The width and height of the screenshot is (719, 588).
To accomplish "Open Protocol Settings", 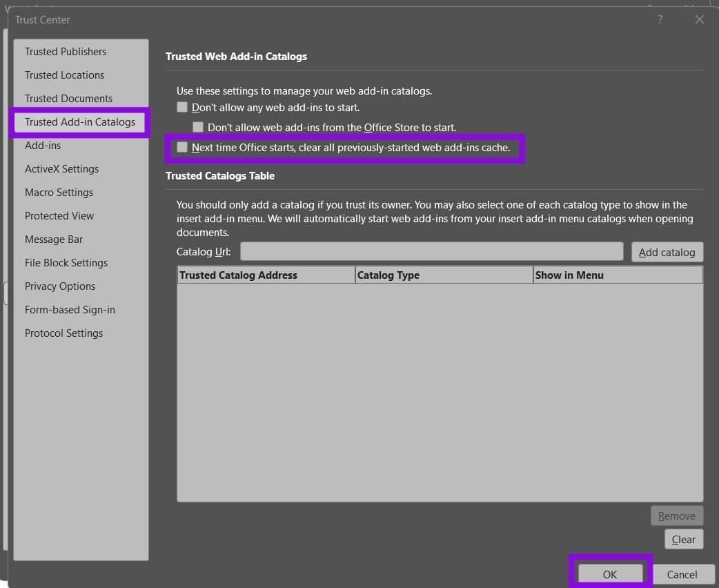I will tap(63, 333).
